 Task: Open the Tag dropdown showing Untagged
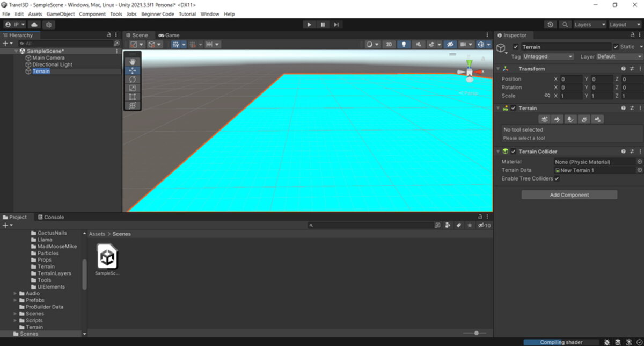548,56
